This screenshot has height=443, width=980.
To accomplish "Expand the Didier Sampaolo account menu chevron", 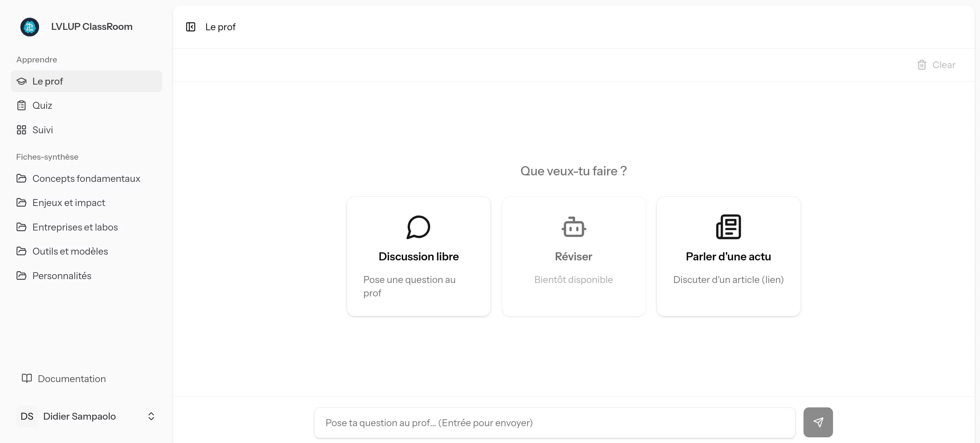I will [151, 416].
